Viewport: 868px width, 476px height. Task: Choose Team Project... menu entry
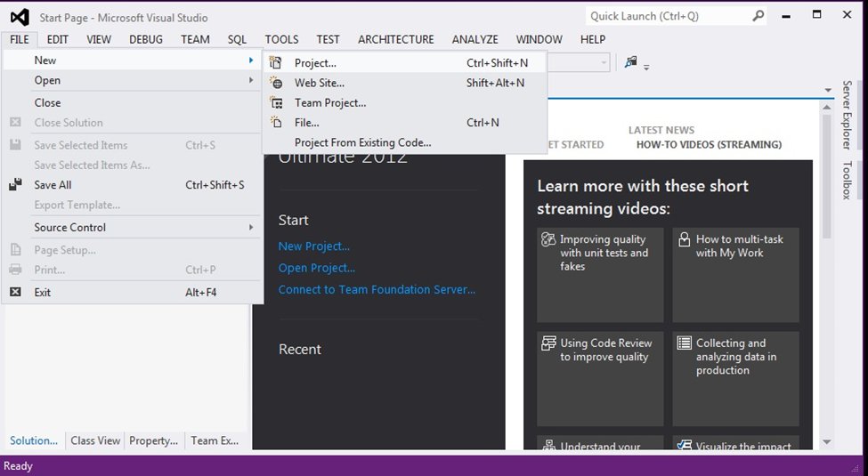point(405,103)
